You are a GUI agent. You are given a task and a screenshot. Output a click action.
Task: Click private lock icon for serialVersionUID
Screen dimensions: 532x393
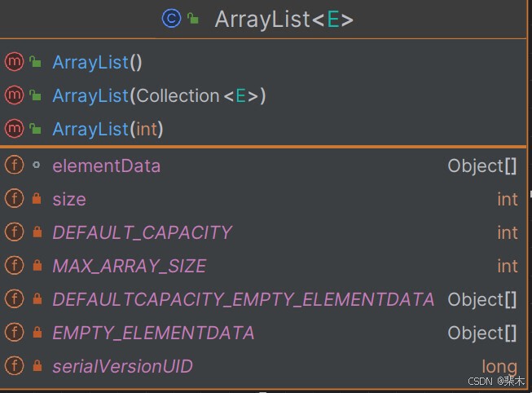(37, 366)
